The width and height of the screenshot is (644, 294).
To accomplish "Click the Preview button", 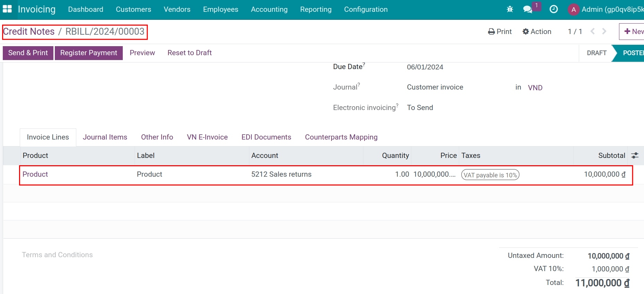I will click(x=142, y=53).
